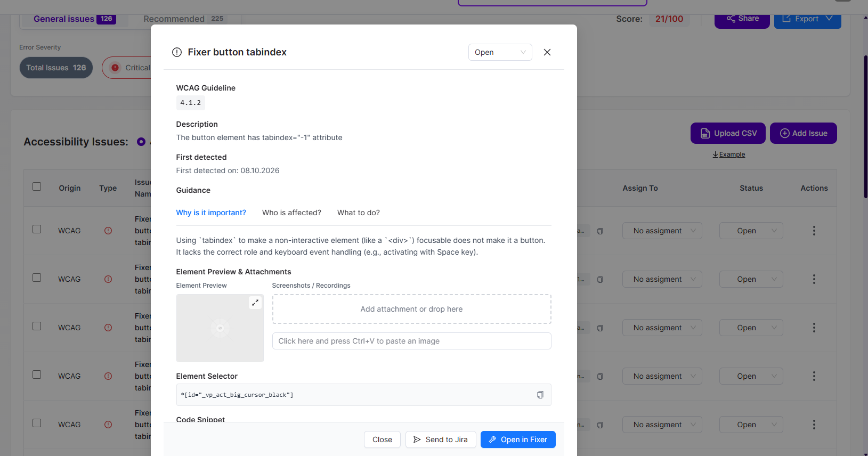Check the fifth WCAG row checkbox
Image resolution: width=868 pixels, height=456 pixels.
click(37, 423)
